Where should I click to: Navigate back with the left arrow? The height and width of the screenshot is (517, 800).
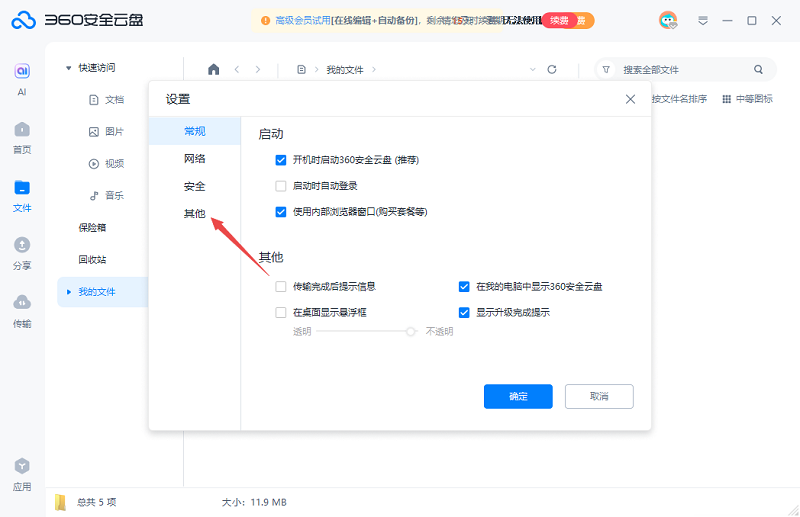coord(237,69)
